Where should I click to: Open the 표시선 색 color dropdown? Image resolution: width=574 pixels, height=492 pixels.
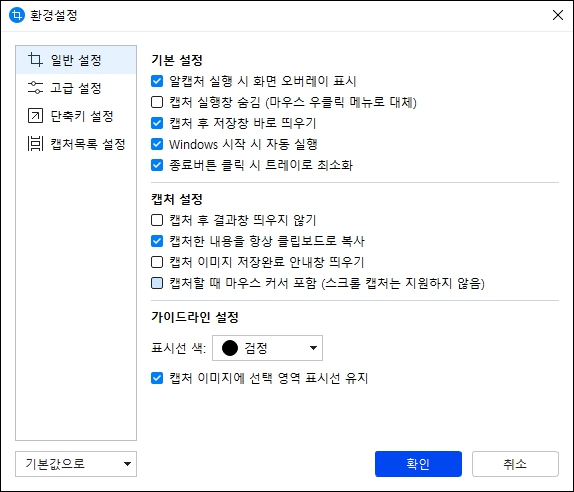point(267,348)
